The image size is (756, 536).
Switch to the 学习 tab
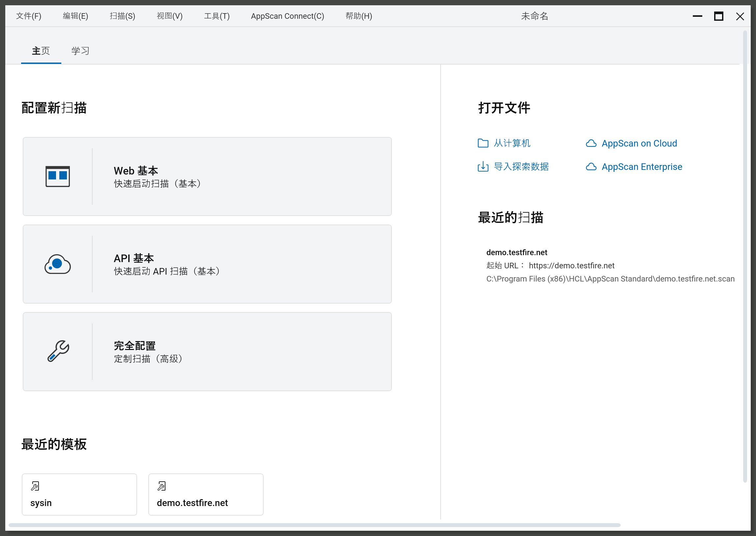click(80, 51)
